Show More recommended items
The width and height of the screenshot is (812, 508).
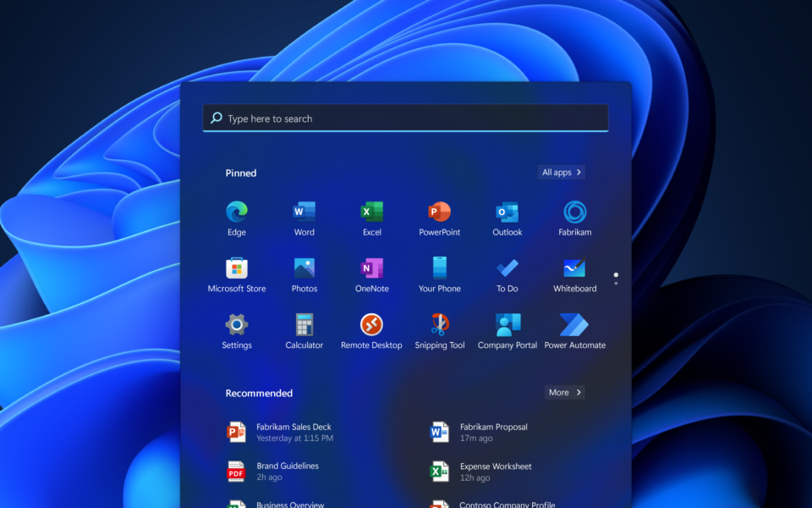[565, 393]
